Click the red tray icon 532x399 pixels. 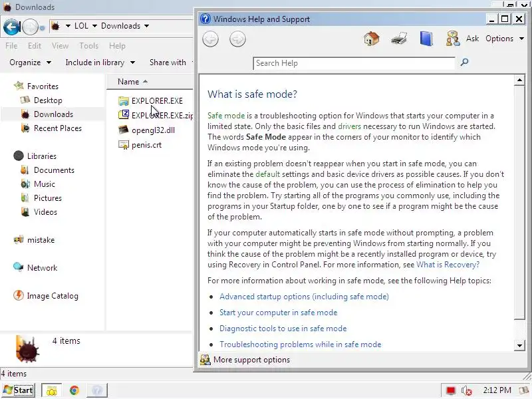pos(451,390)
